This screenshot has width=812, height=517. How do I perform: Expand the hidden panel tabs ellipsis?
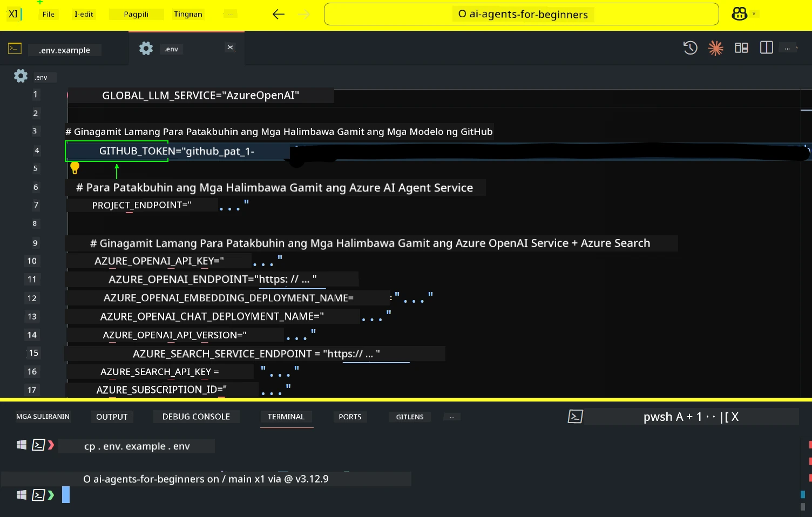point(452,417)
